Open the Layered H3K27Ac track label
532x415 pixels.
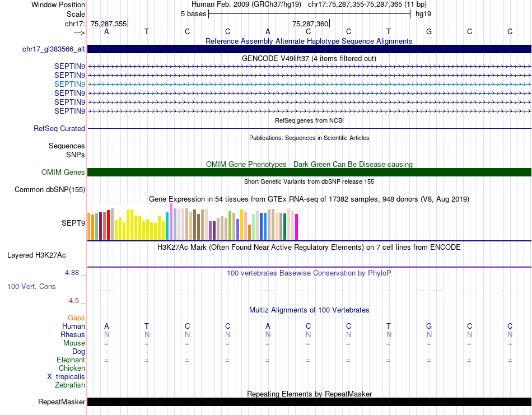click(36, 255)
